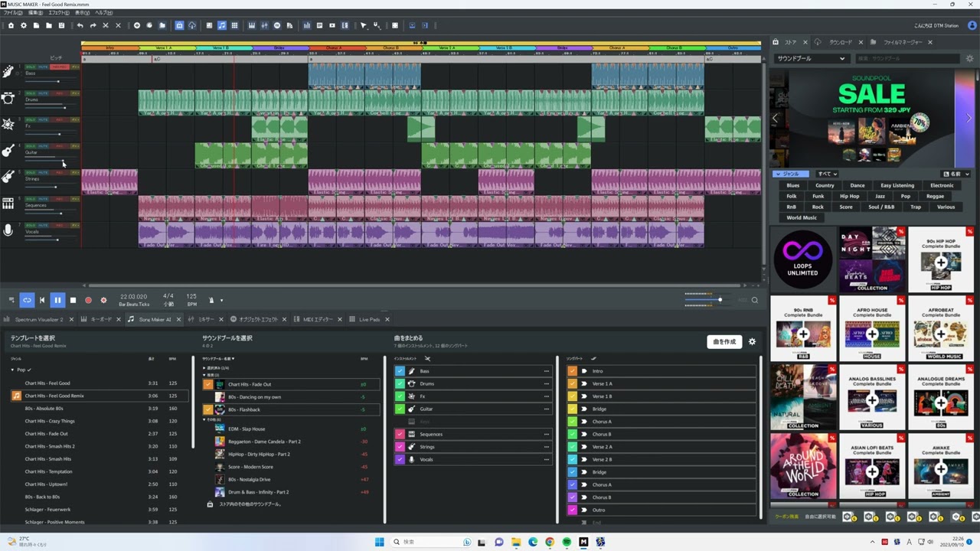Open the keyboard piano icon in the toolbar
This screenshot has height=551, width=980.
[x=251, y=25]
